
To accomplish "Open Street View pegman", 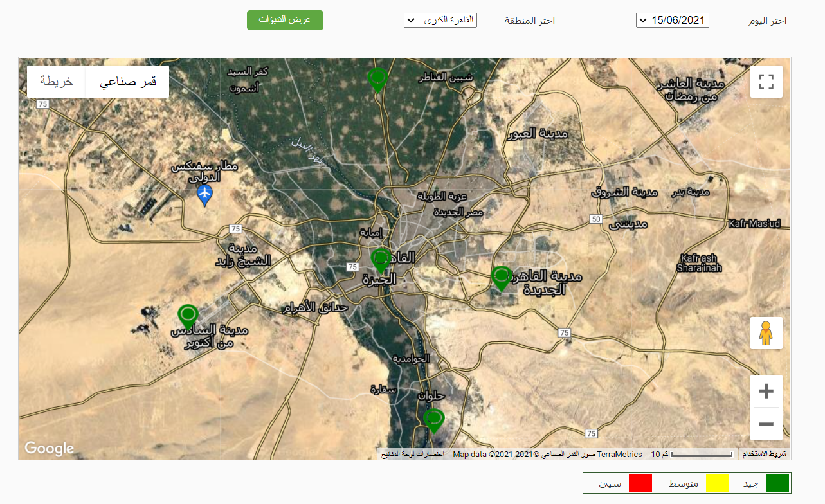I will [x=766, y=333].
